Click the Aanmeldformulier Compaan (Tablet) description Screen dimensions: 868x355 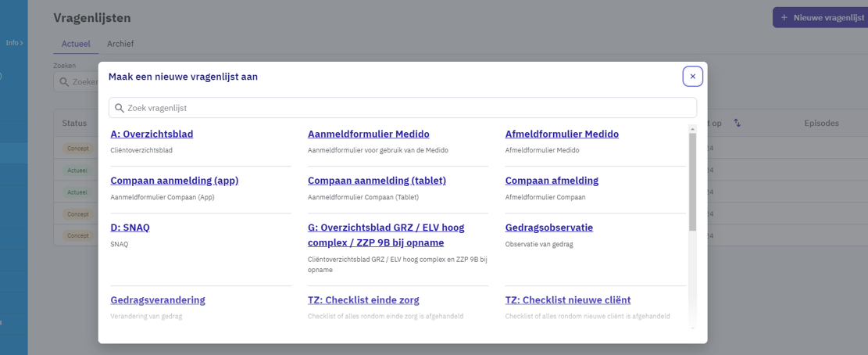363,197
